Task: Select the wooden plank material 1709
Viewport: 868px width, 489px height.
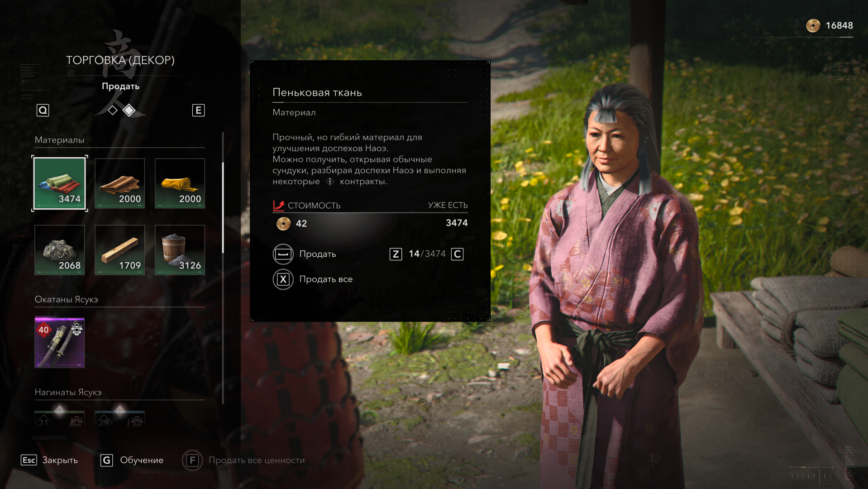Action: pos(119,250)
